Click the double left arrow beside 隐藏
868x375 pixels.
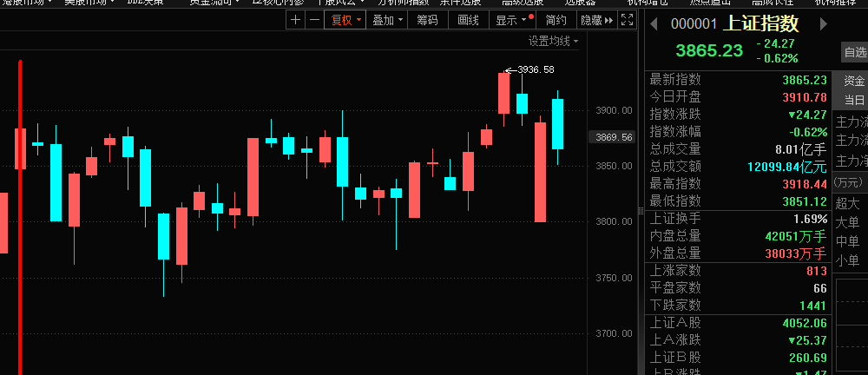608,20
